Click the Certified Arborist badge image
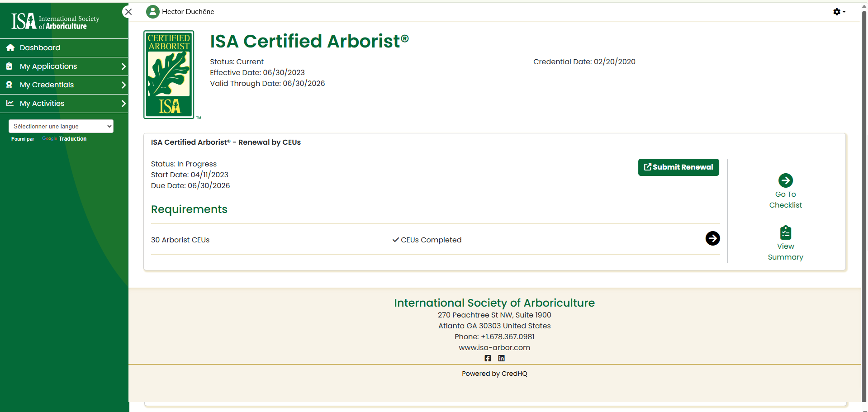 coord(169,75)
